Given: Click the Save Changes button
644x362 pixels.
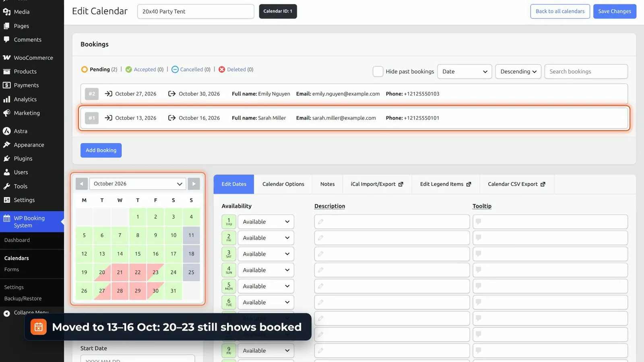Looking at the screenshot, I should (x=615, y=11).
